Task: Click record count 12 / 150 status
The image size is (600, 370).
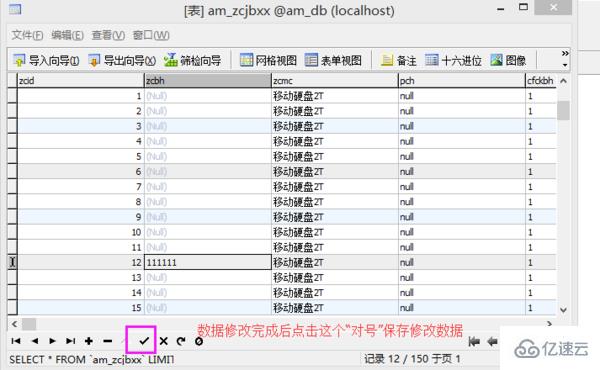Action: (412, 359)
